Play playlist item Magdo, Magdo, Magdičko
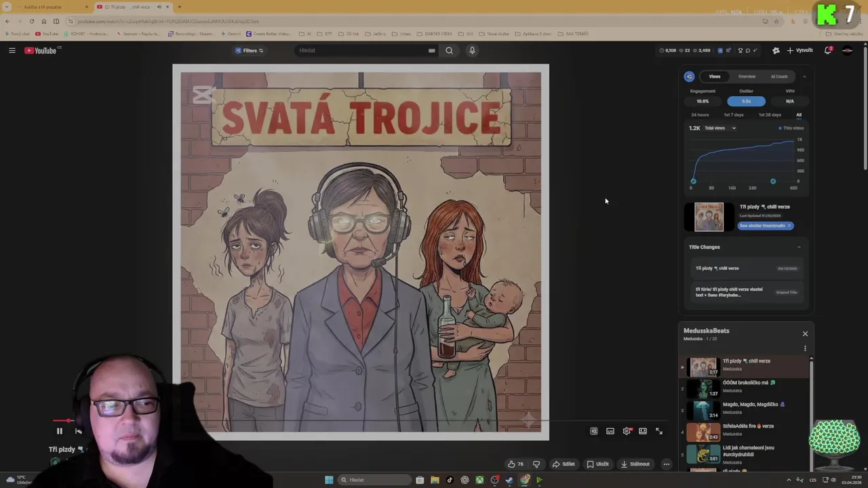This screenshot has width=868, height=488. click(x=744, y=410)
